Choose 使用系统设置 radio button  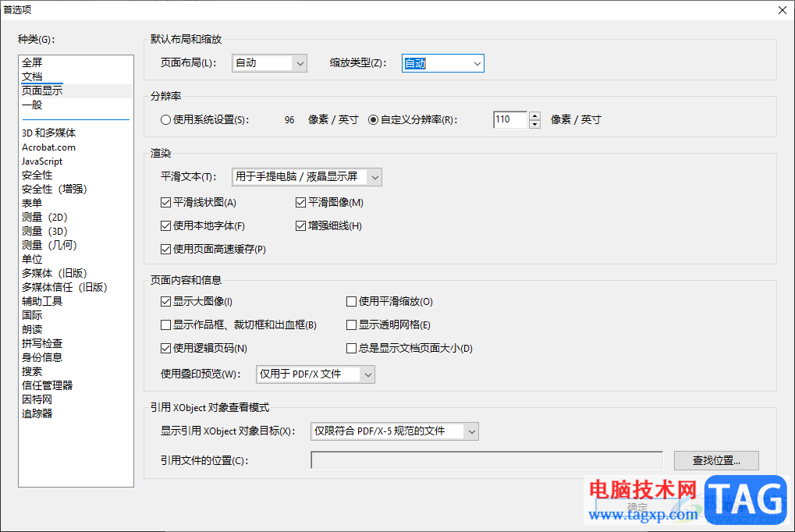point(165,119)
